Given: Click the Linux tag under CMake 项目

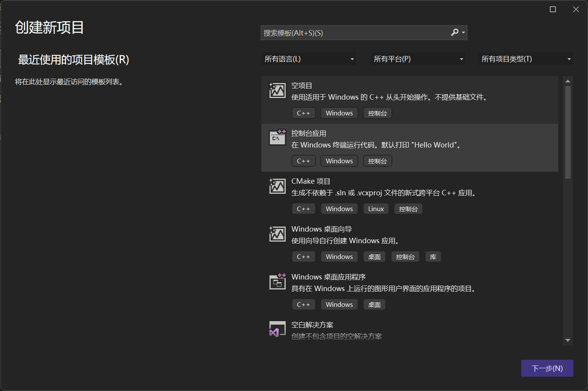Looking at the screenshot, I should coord(376,209).
